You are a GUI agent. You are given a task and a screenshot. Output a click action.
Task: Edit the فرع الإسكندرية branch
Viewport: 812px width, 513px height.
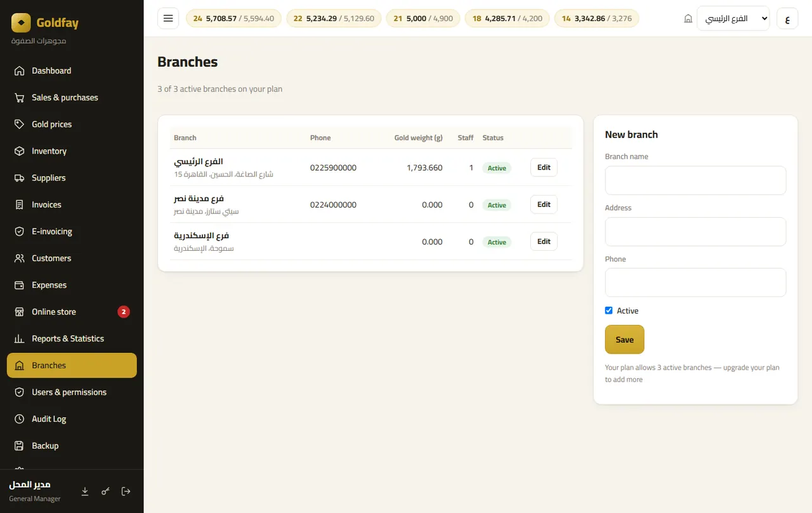click(x=544, y=241)
